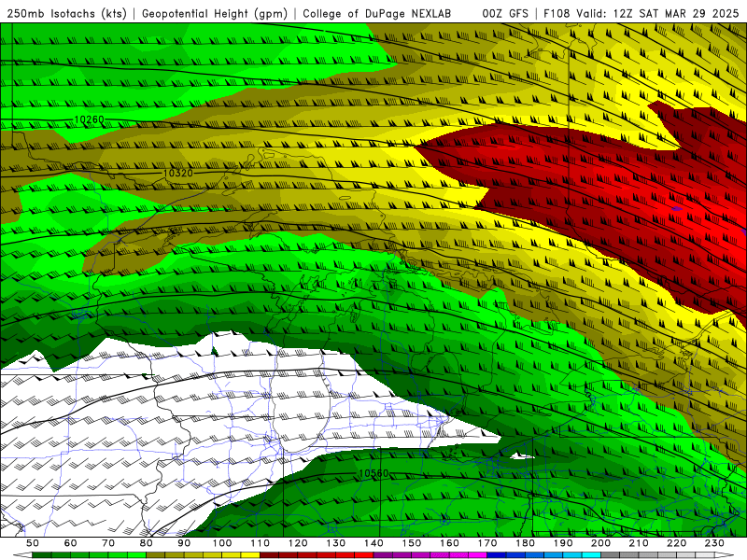The width and height of the screenshot is (747, 560).
Task: Click the 110 kts colorbar label
Action: coord(261,543)
